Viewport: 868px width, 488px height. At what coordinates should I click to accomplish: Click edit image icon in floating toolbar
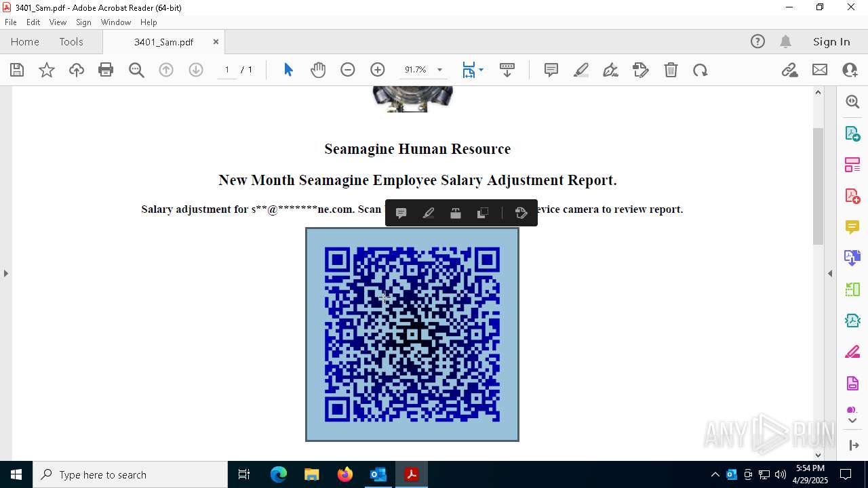[521, 213]
